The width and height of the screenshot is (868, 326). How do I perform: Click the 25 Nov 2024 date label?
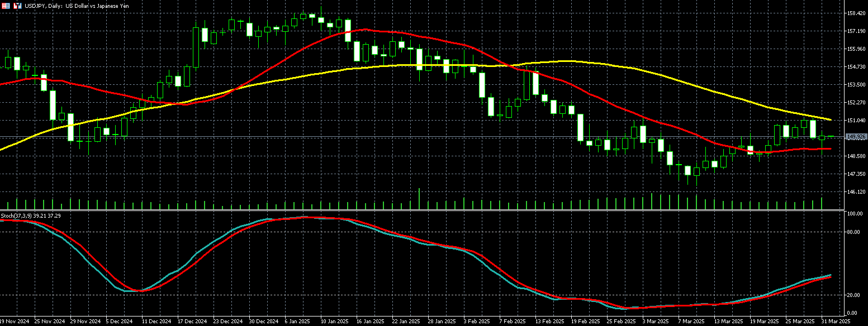point(49,322)
